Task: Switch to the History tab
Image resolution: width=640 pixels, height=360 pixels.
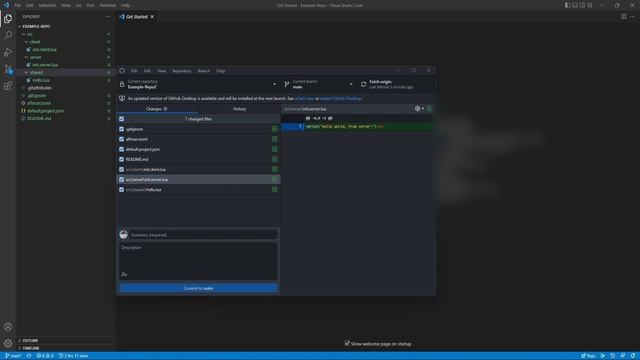Action: [240, 109]
